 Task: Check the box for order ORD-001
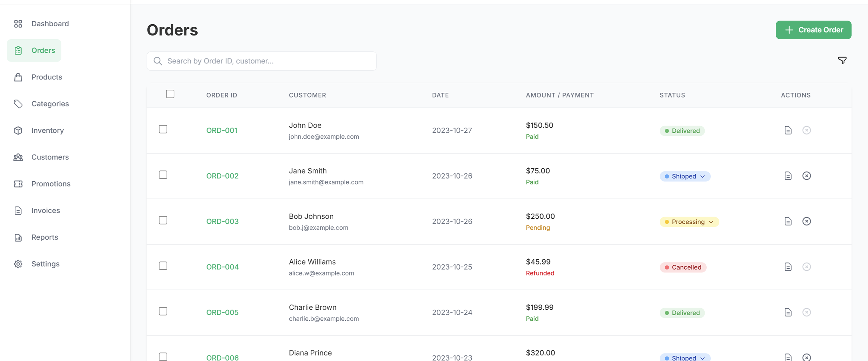point(163,129)
